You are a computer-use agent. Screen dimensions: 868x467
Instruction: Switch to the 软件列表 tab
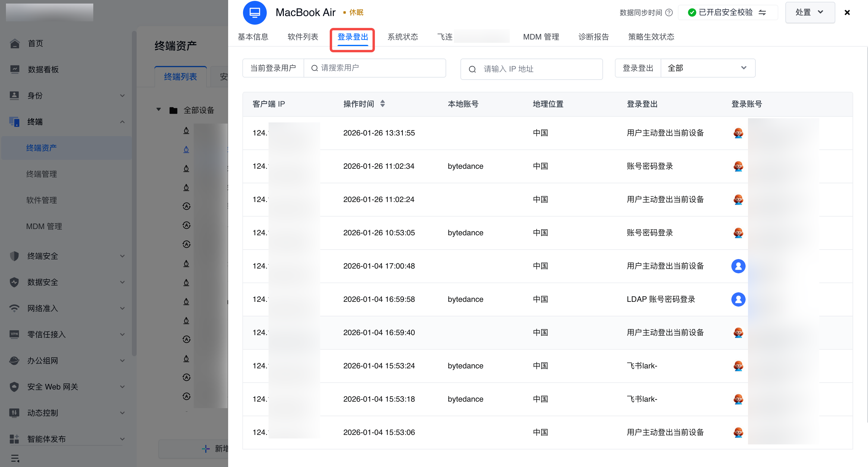(303, 37)
